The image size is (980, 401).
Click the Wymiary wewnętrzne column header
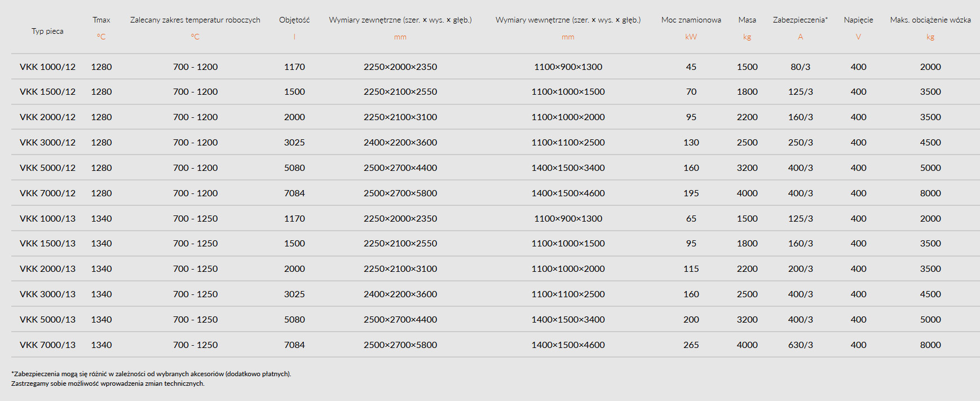click(568, 20)
